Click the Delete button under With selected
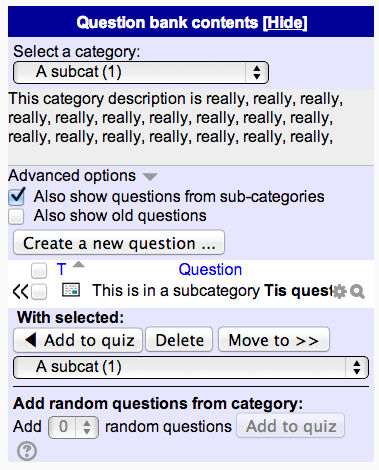 (x=179, y=340)
